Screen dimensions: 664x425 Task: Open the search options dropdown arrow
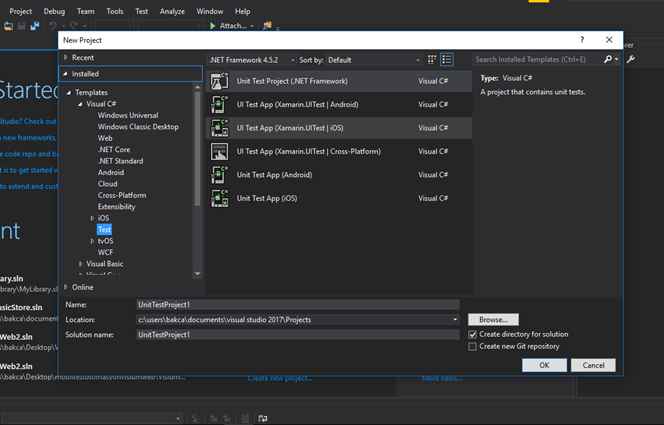coord(617,59)
